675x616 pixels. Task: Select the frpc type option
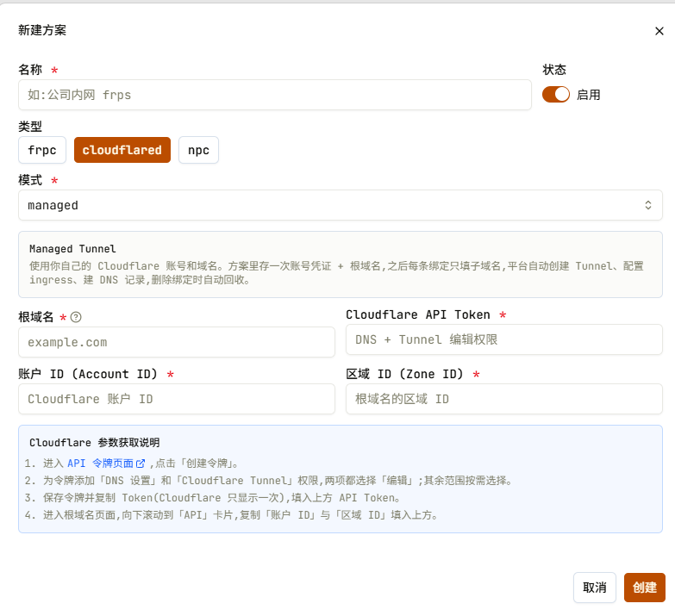pyautogui.click(x=42, y=150)
